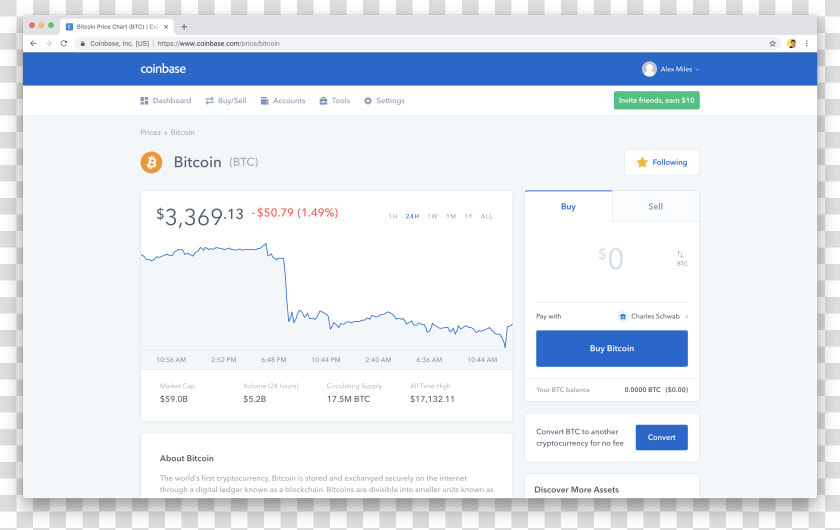840x530 pixels.
Task: Close the Bitcoin Price Chart tab
Action: click(x=166, y=27)
